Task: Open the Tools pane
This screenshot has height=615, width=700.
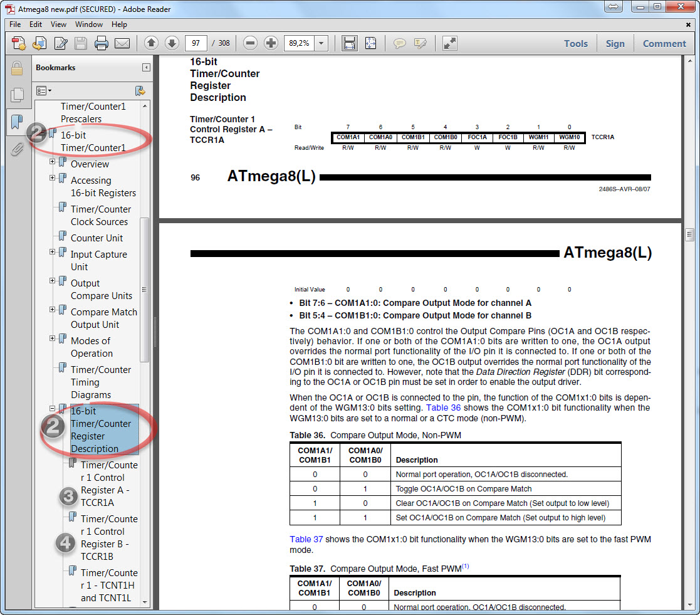Action: (x=575, y=43)
